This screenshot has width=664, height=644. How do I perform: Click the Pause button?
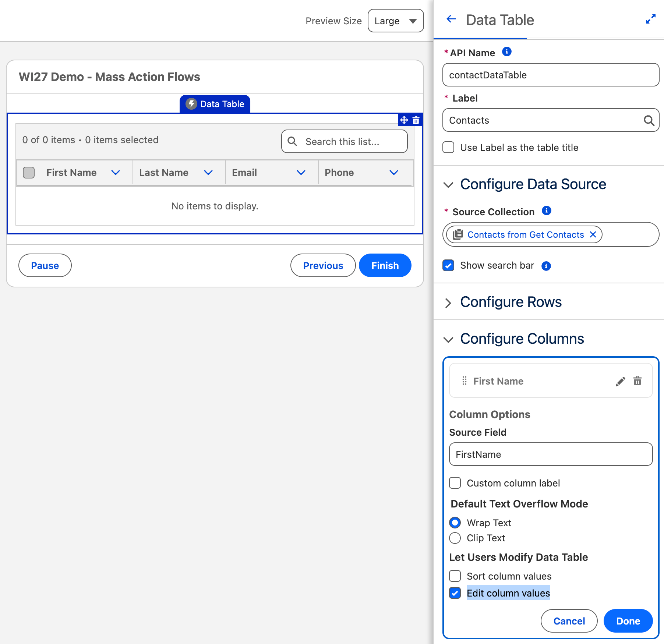pos(45,265)
